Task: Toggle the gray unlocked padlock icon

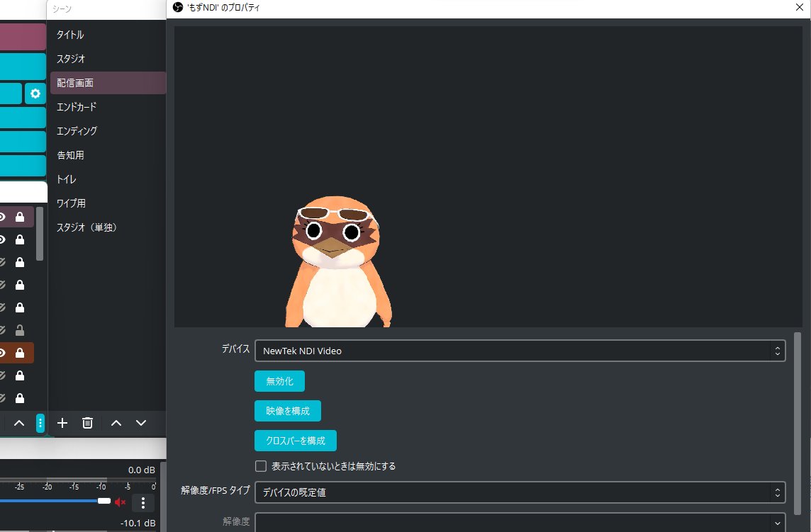Action: click(20, 330)
